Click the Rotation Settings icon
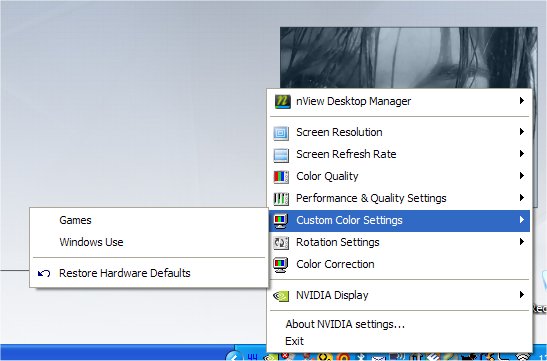The height and width of the screenshot is (361, 547). [281, 243]
